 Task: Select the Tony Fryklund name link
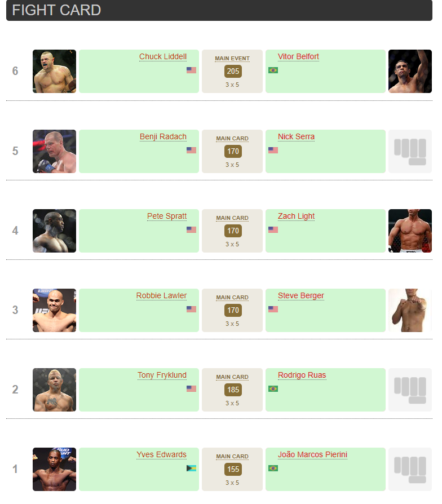(x=162, y=375)
